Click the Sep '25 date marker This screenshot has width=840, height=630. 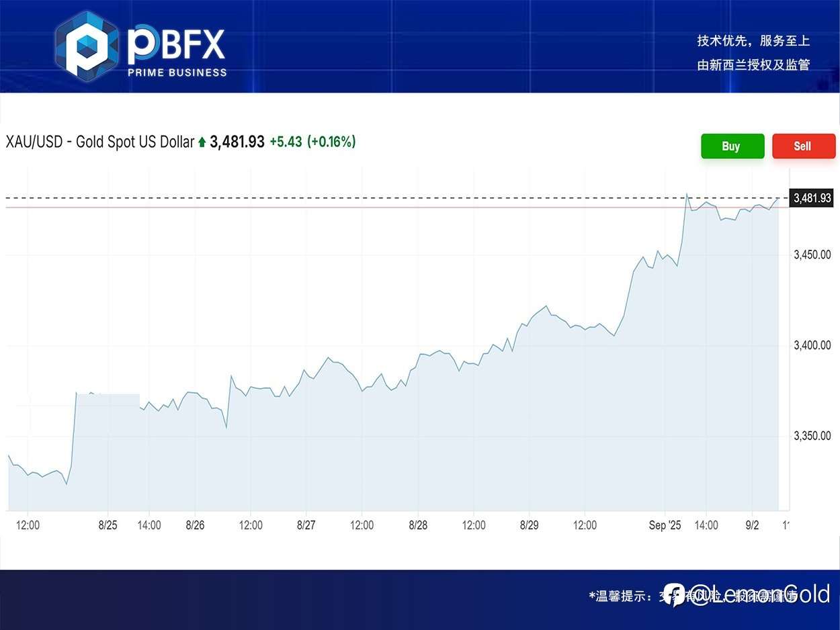click(x=665, y=525)
